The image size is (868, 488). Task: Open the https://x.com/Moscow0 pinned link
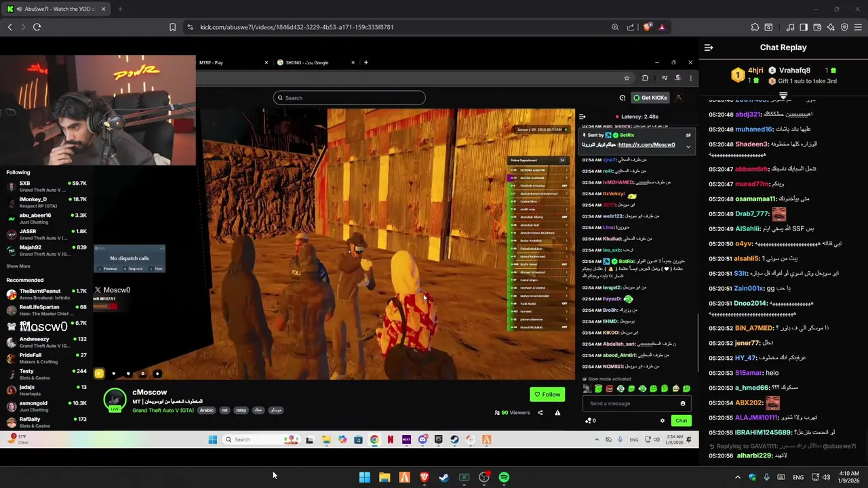(x=646, y=145)
